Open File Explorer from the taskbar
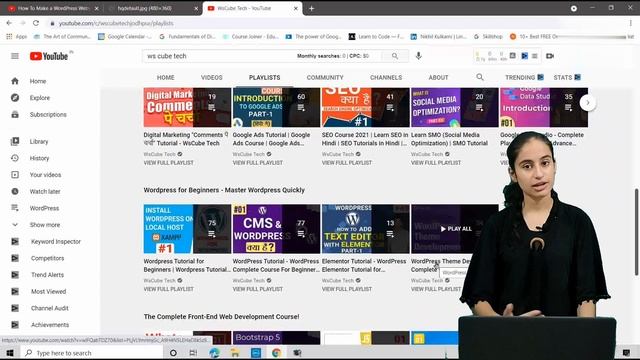Screen dimensions: 640x360 tap(235, 353)
